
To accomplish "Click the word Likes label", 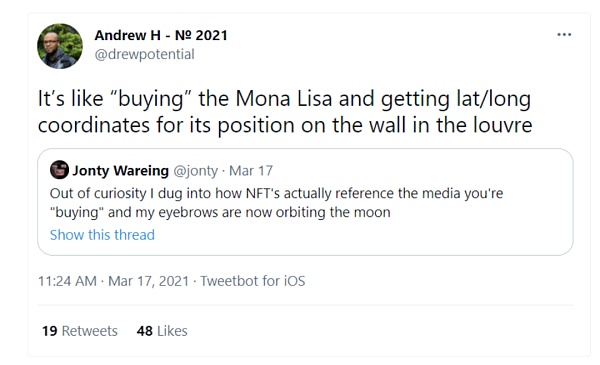I will (172, 331).
